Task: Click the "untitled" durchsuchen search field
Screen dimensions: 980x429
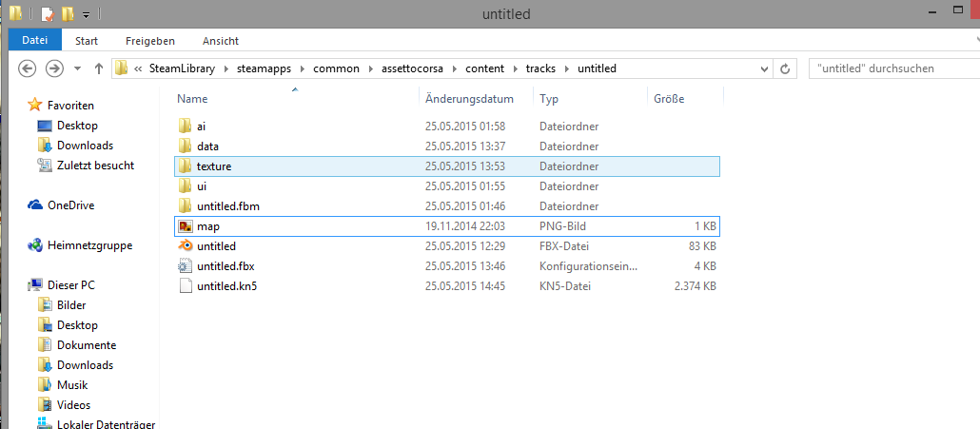Action: coord(893,68)
